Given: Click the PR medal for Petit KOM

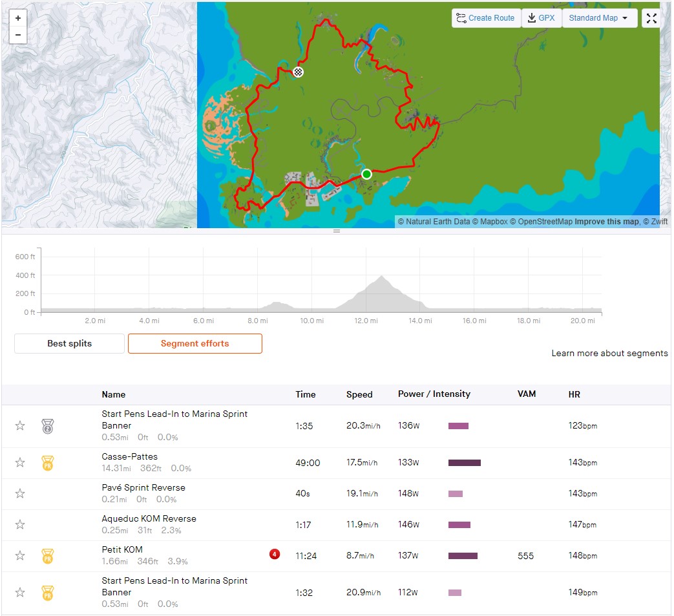Looking at the screenshot, I should point(48,556).
